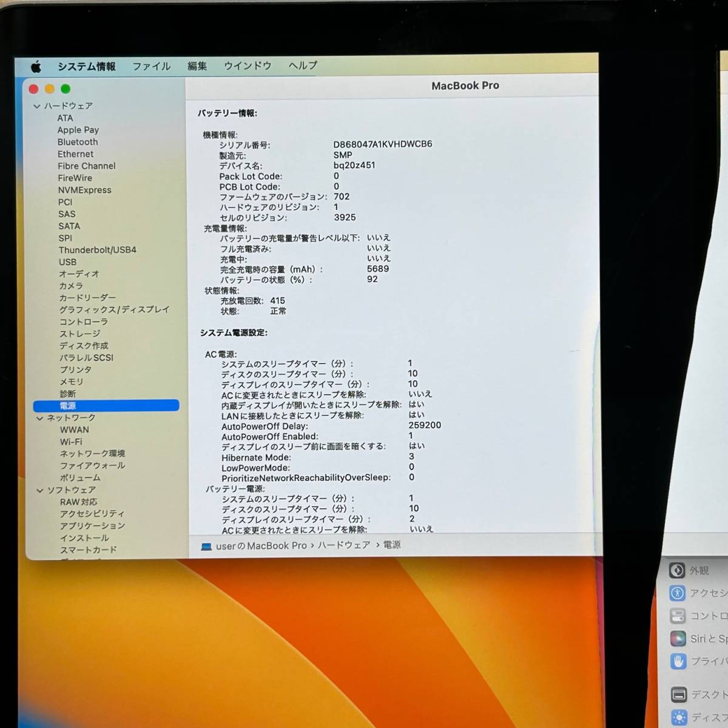
Task: Select SATA in the sidebar
Action: (69, 226)
